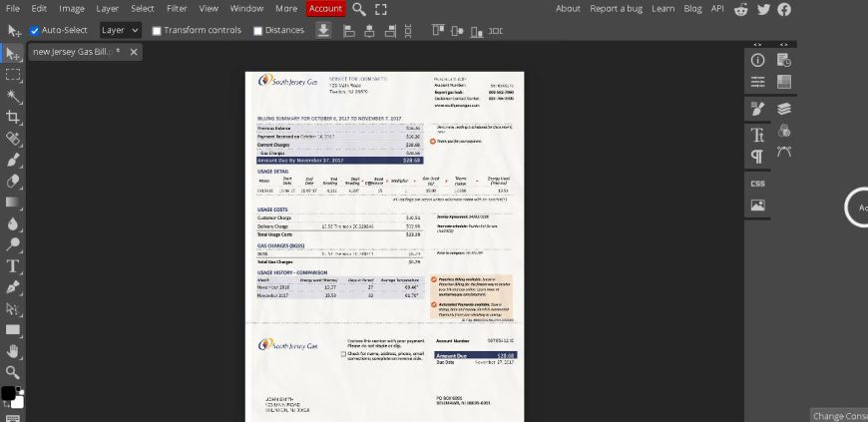Enable the Distances checkbox
Screen dimensions: 868x422
258,31
